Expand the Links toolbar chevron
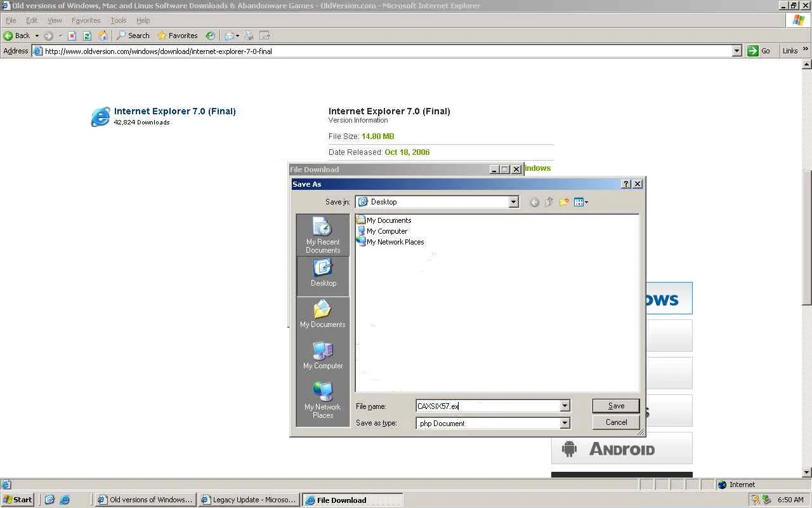Screen dimensions: 812x508 (x=806, y=50)
